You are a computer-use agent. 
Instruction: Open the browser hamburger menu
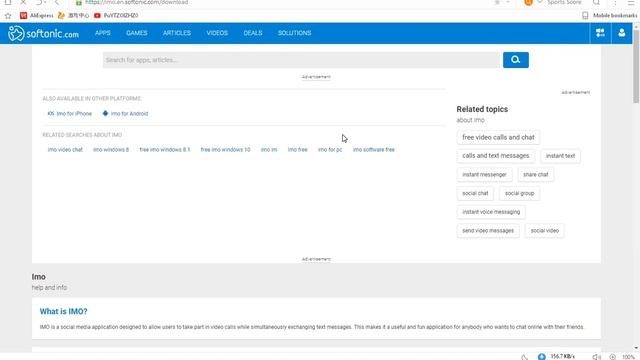[631, 2]
